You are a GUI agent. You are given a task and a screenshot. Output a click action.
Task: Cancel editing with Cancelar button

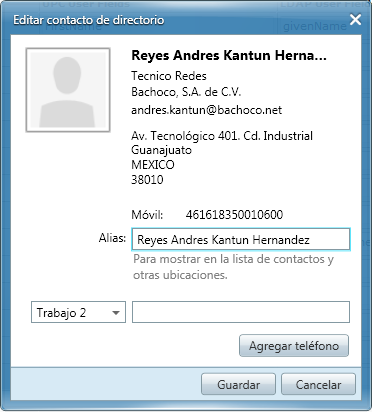(318, 384)
